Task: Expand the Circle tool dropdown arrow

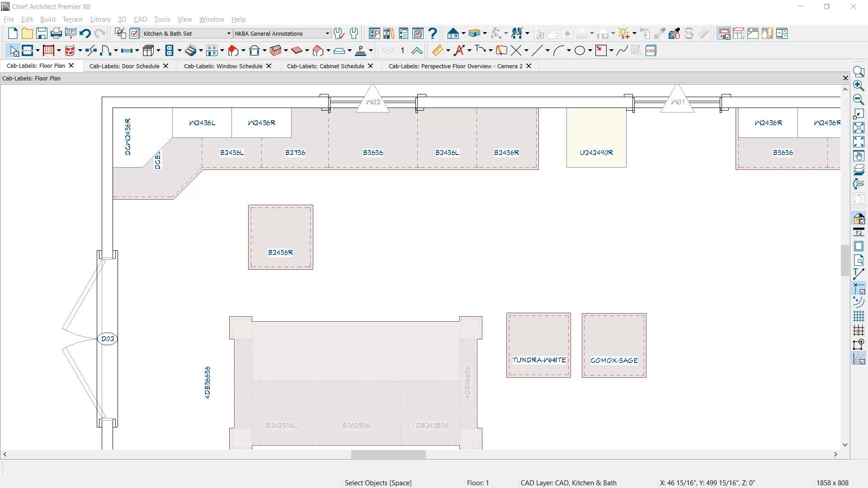Action: tap(590, 51)
